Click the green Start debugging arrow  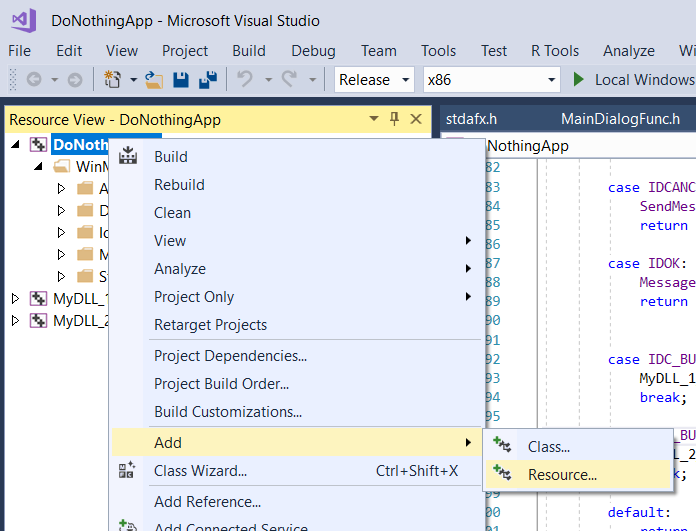pos(578,79)
